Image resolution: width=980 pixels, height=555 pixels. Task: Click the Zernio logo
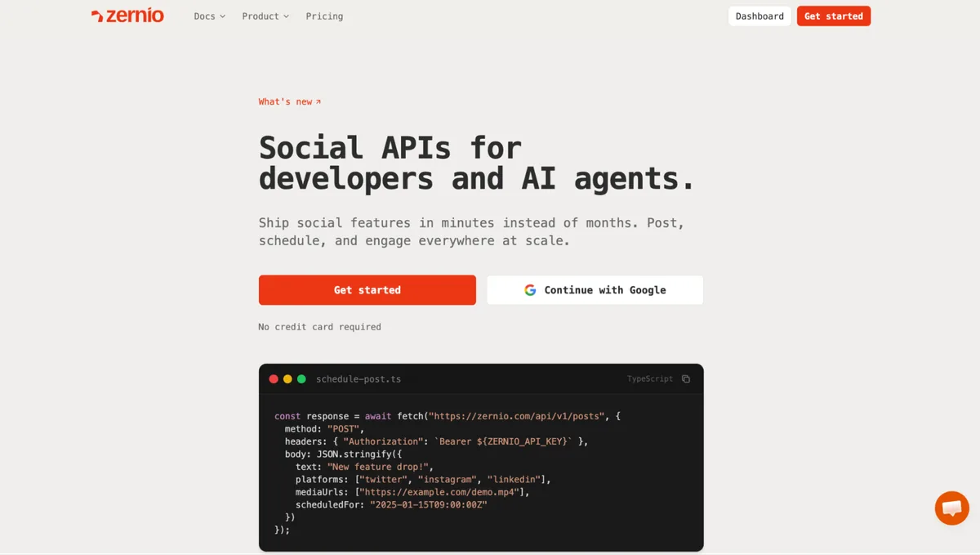tap(127, 16)
